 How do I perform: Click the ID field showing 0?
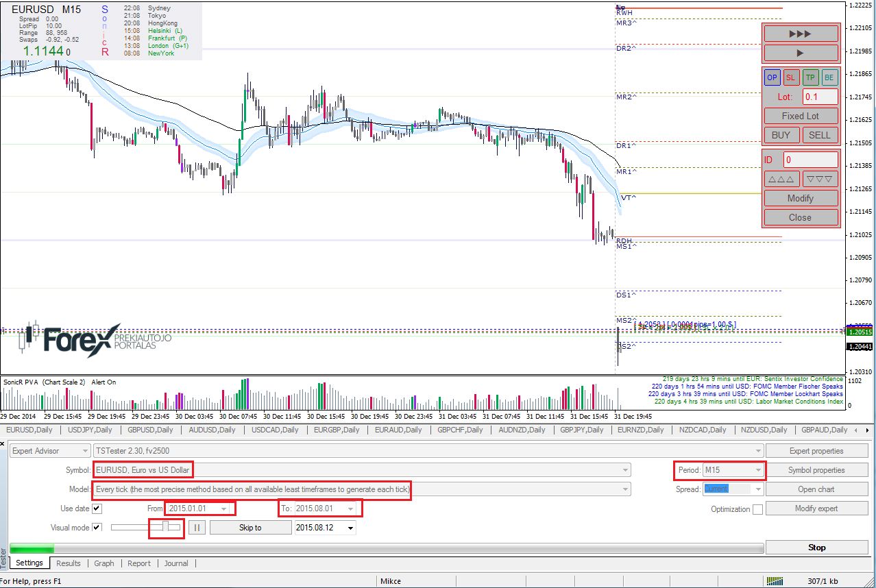811,160
